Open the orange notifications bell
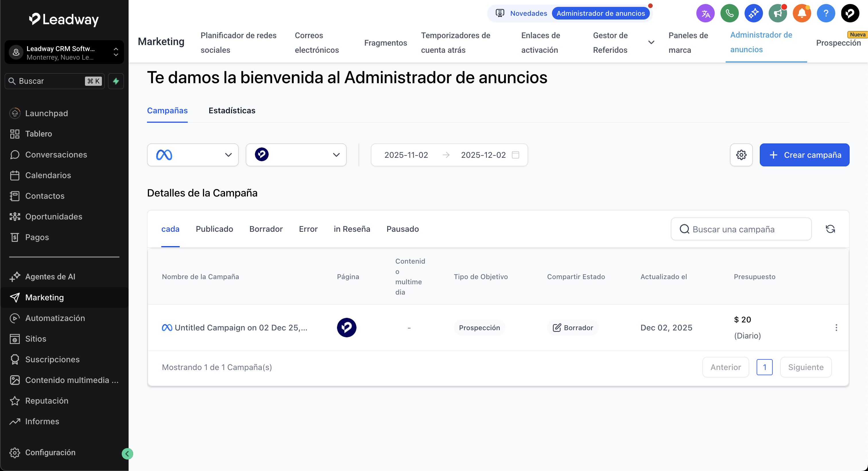 click(802, 13)
